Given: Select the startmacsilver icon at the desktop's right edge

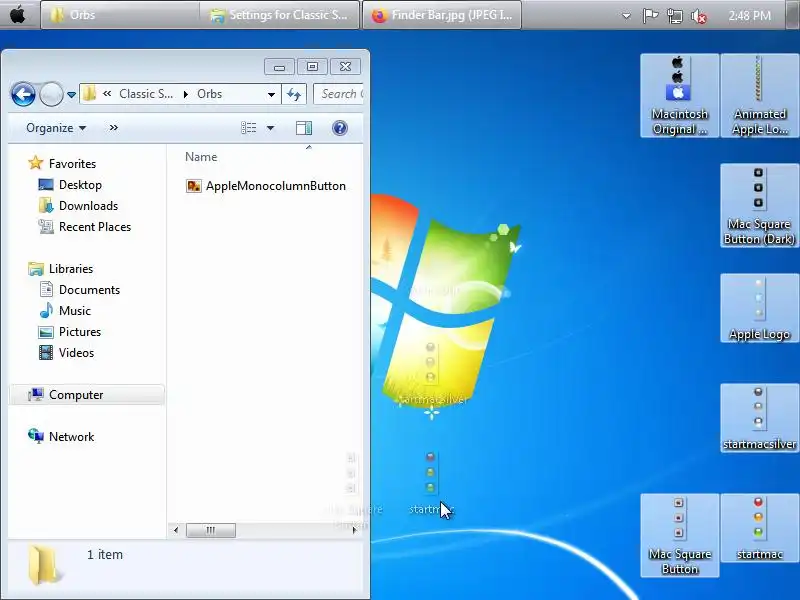Looking at the screenshot, I should pos(759,418).
